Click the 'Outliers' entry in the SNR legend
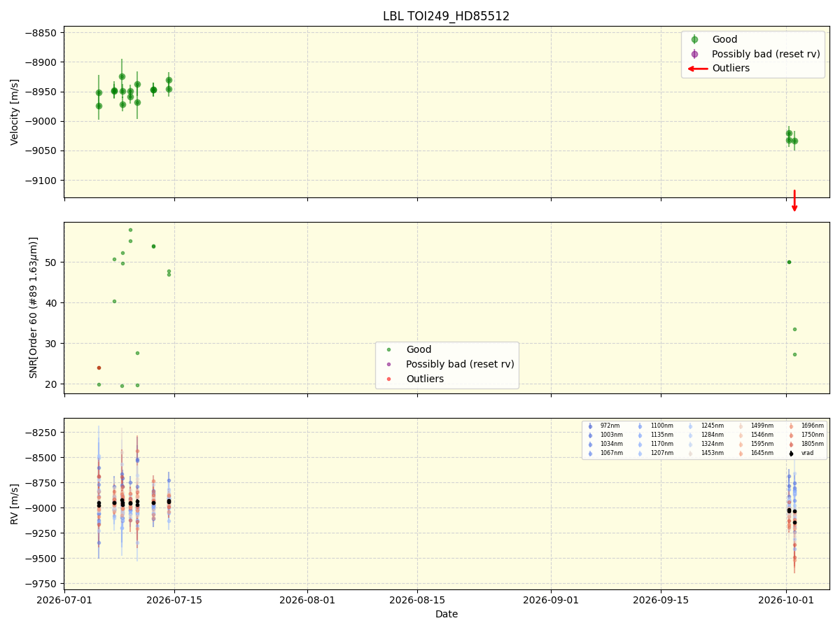The image size is (840, 630). tap(425, 379)
